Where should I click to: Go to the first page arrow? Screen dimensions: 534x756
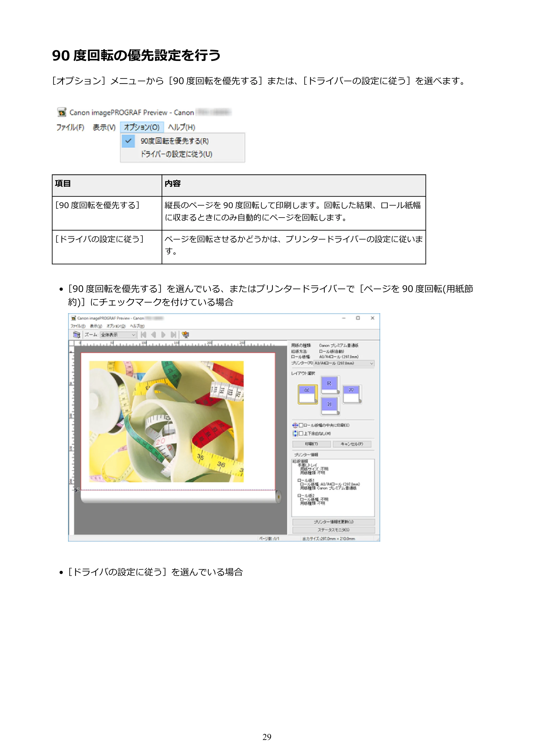tap(143, 335)
